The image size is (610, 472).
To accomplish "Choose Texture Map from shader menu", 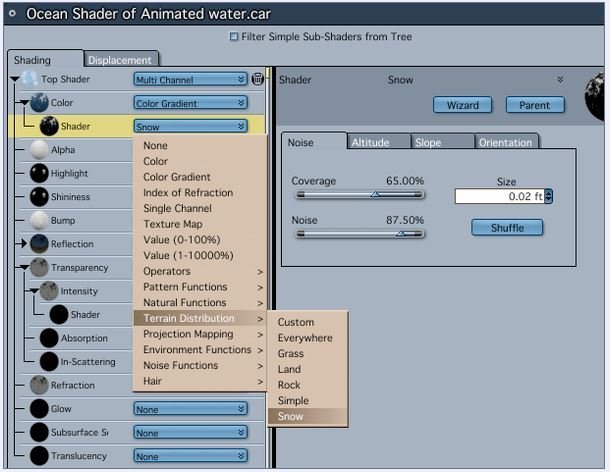I will (200, 224).
